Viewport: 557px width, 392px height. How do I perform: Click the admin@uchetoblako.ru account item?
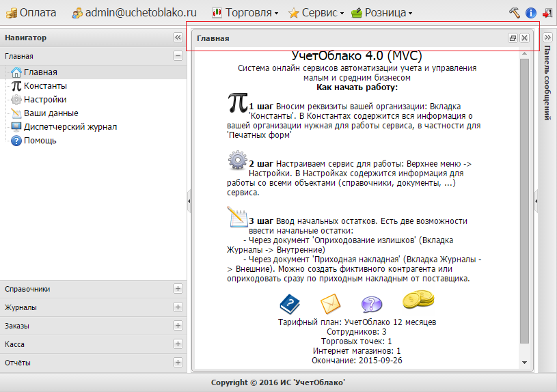tap(134, 13)
